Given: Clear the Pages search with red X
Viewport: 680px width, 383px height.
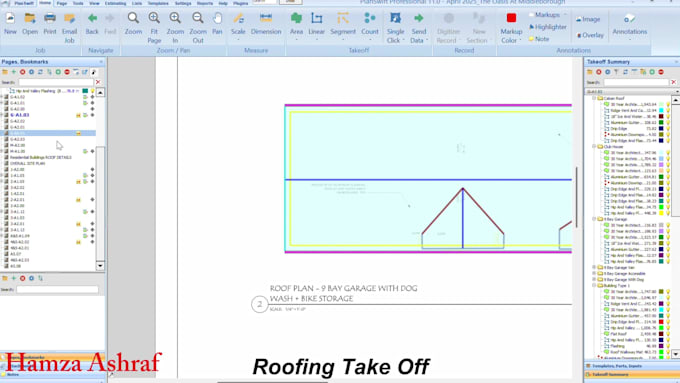Looking at the screenshot, I should [98, 82].
